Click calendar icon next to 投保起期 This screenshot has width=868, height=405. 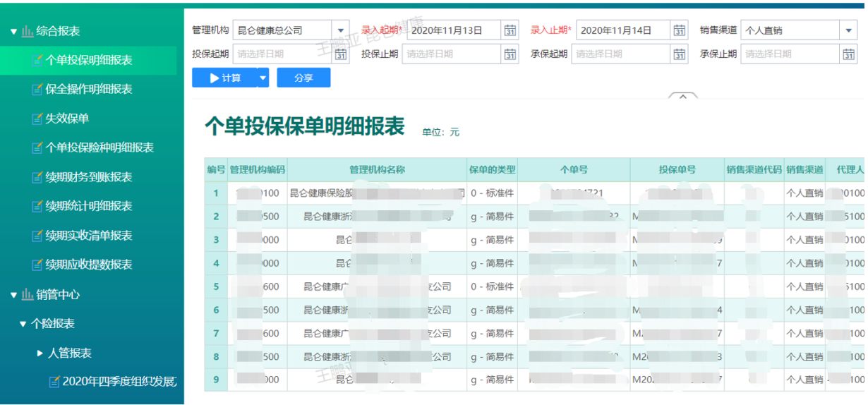tap(341, 54)
